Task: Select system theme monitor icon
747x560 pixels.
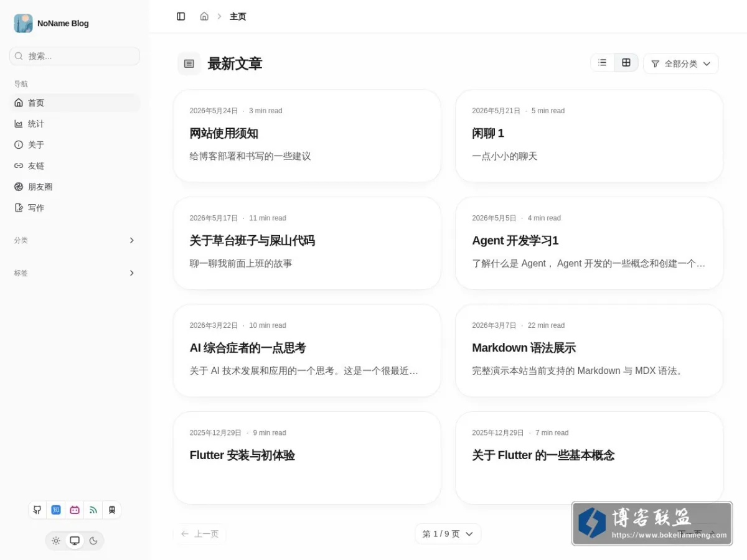Action: click(75, 541)
